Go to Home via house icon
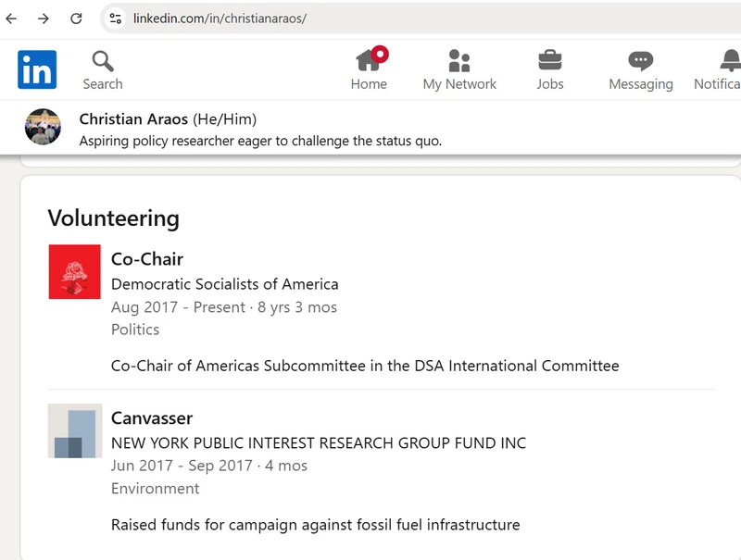 (369, 60)
